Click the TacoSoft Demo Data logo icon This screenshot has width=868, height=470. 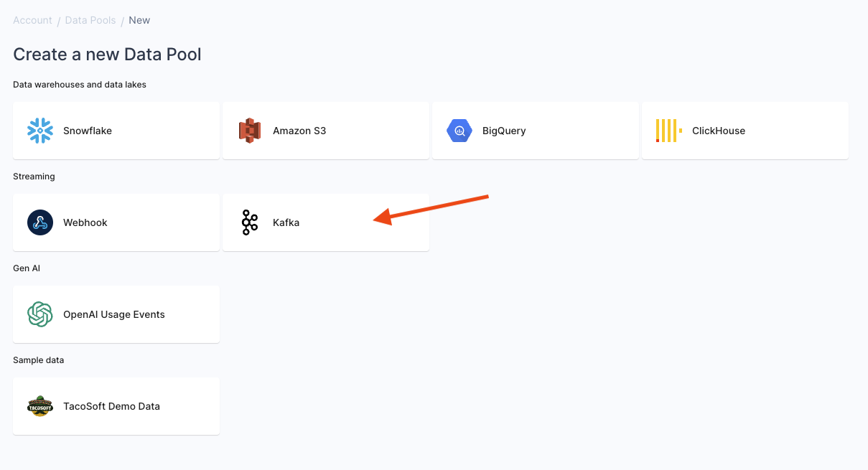click(39, 406)
